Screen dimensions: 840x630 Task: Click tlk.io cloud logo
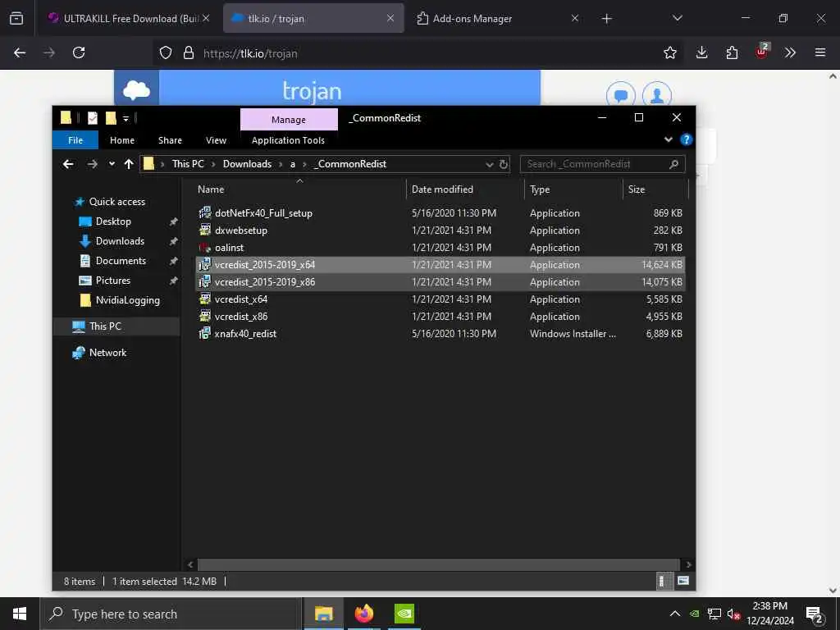click(x=137, y=90)
